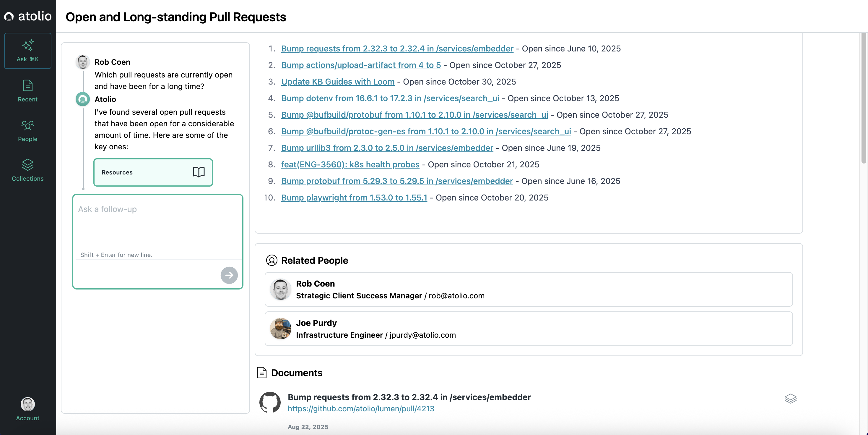Viewport: 868px width, 435px height.
Task: Open the Update KB Guides with Loom link
Action: (338, 82)
